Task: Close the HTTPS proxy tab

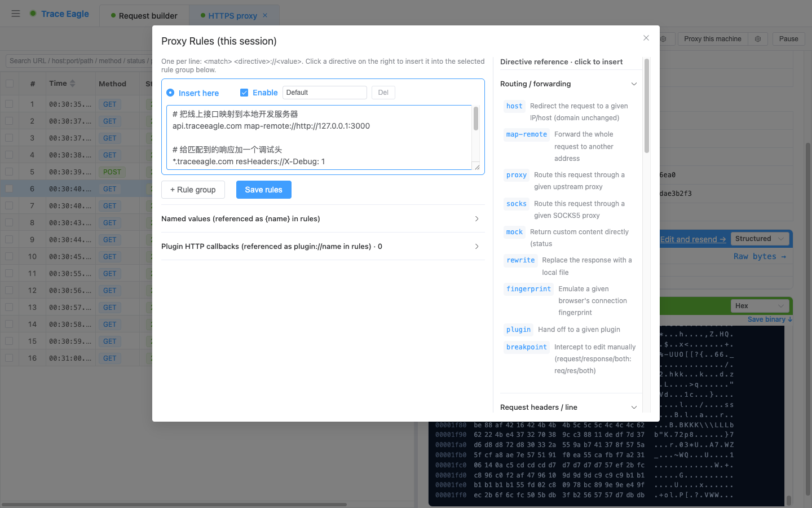Action: tap(265, 15)
